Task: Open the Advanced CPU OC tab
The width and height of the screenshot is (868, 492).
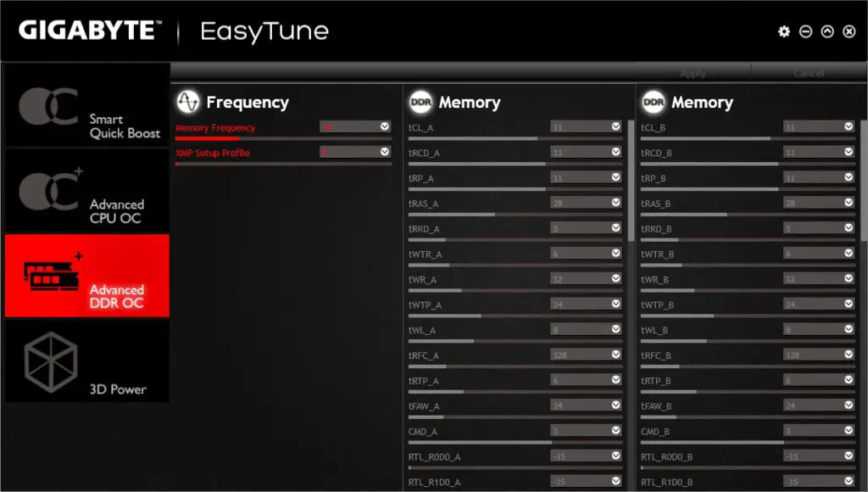Action: pyautogui.click(x=87, y=190)
